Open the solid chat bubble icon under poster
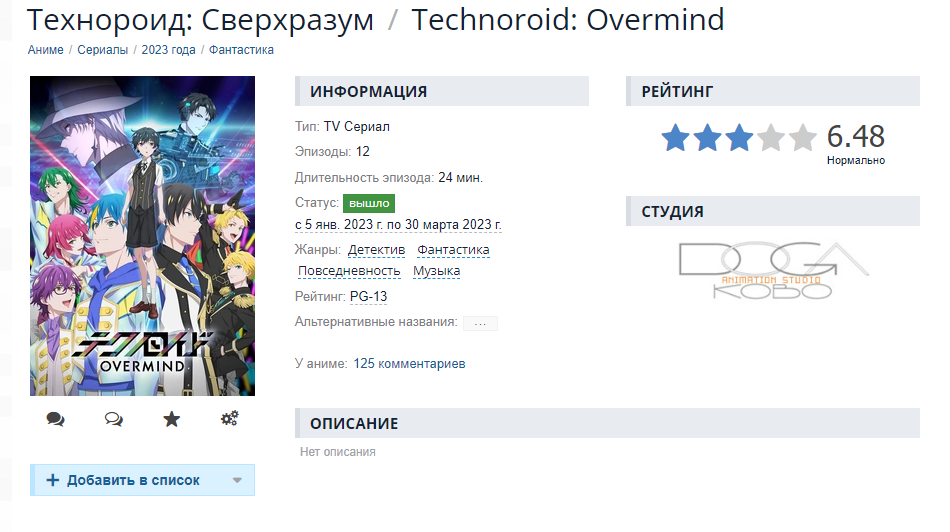The image size is (950, 532). [x=55, y=419]
